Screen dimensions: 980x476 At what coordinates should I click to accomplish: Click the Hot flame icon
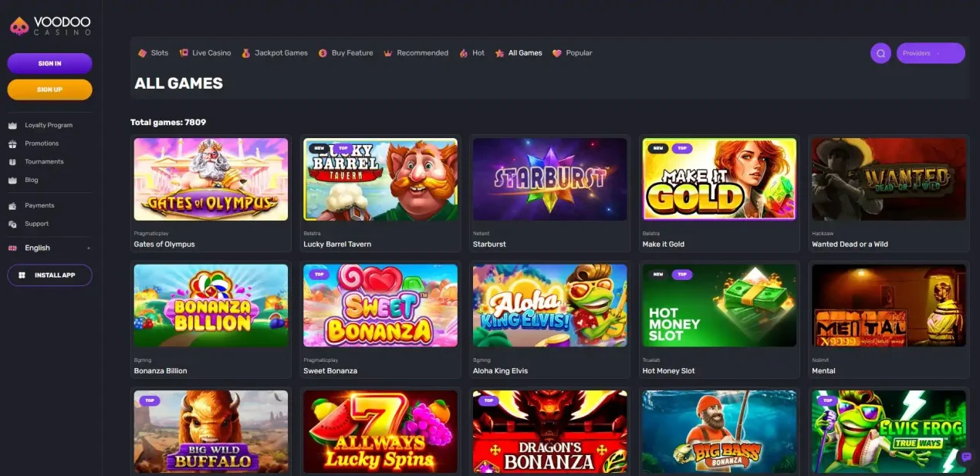tap(464, 53)
